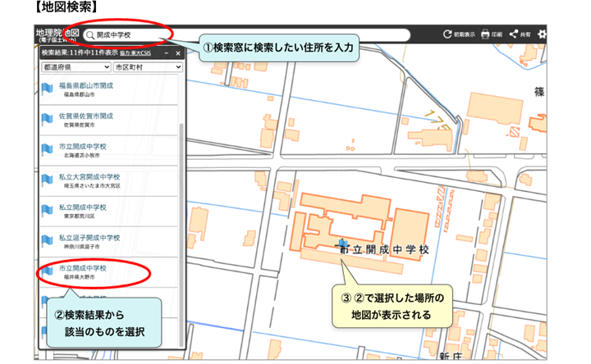This screenshot has width=591, height=364.
Task: Open the 協力:東大CSIS link
Action: click(135, 52)
